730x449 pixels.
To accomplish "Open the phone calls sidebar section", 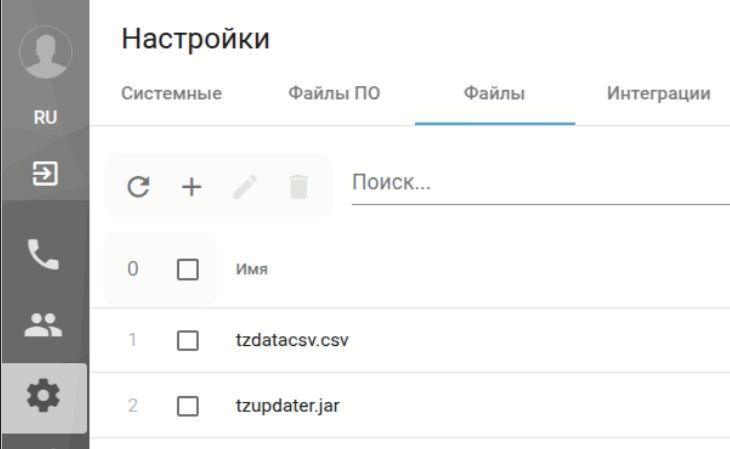I will coord(44,255).
